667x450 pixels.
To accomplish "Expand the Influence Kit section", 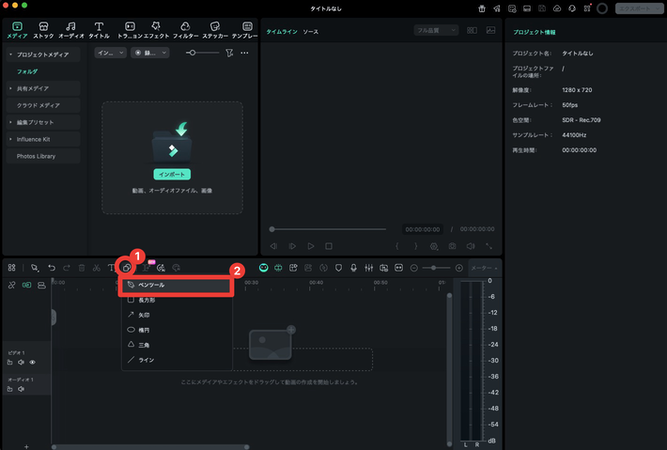I will [x=11, y=139].
